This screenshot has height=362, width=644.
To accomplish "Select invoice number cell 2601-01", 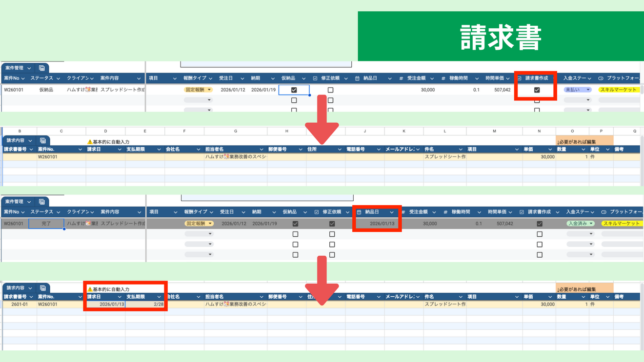I will [20, 305].
